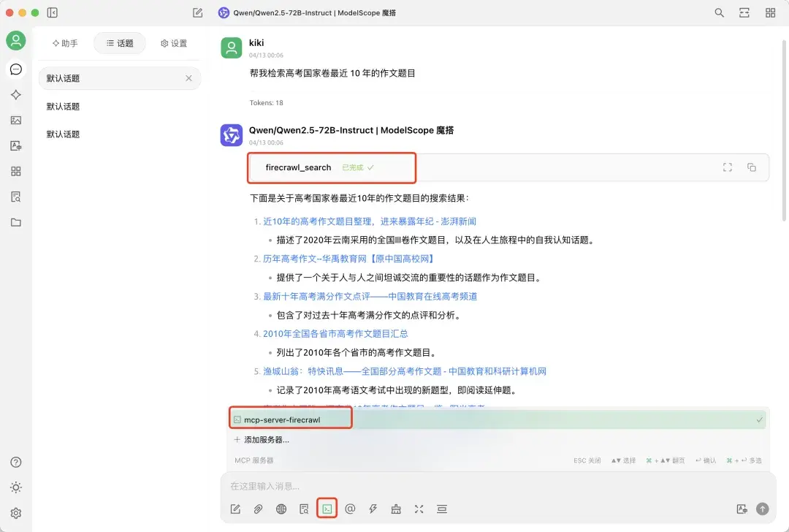Toggle the sidebar collapse icon
Image resolution: width=789 pixels, height=532 pixels.
click(x=53, y=12)
